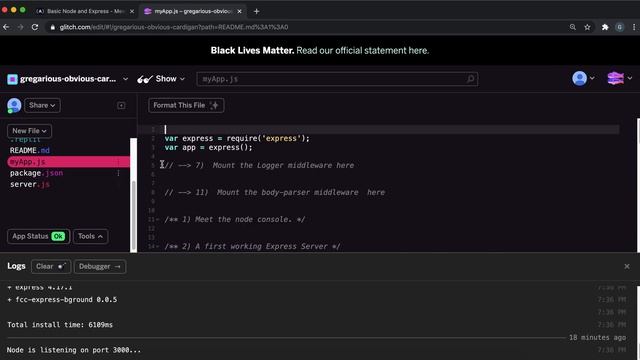640x360 pixels.
Task: Fold the code at line 11
Action: tap(158, 220)
